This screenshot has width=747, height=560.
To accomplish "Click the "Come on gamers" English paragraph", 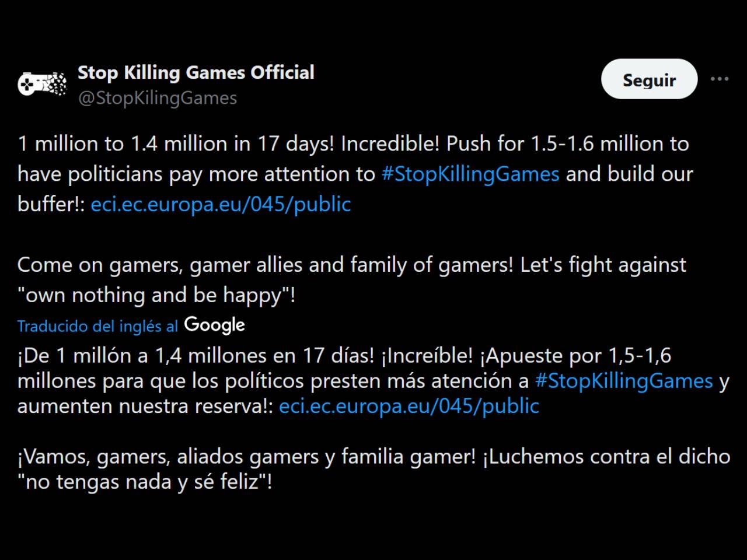I will (x=352, y=280).
